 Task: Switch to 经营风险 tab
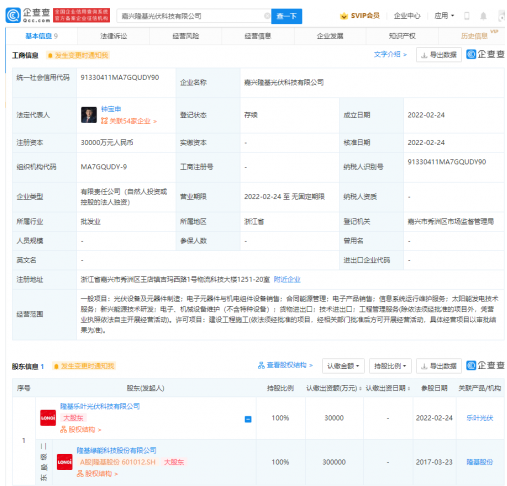click(x=186, y=36)
